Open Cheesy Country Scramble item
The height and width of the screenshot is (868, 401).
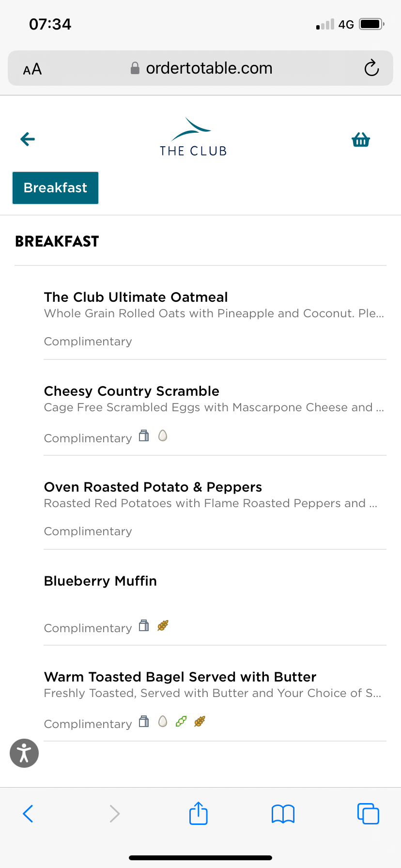coord(132,391)
